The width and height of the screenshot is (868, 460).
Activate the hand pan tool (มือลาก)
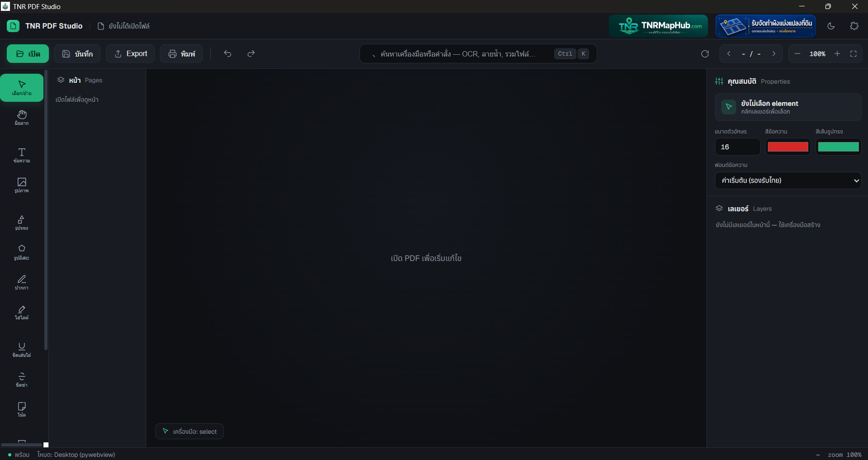pos(22,118)
